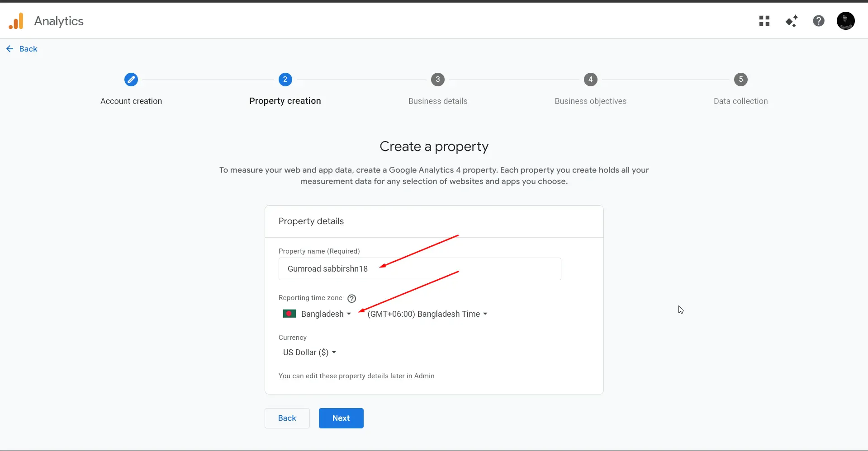This screenshot has width=868, height=451.
Task: Select the Business details step label
Action: (x=438, y=101)
